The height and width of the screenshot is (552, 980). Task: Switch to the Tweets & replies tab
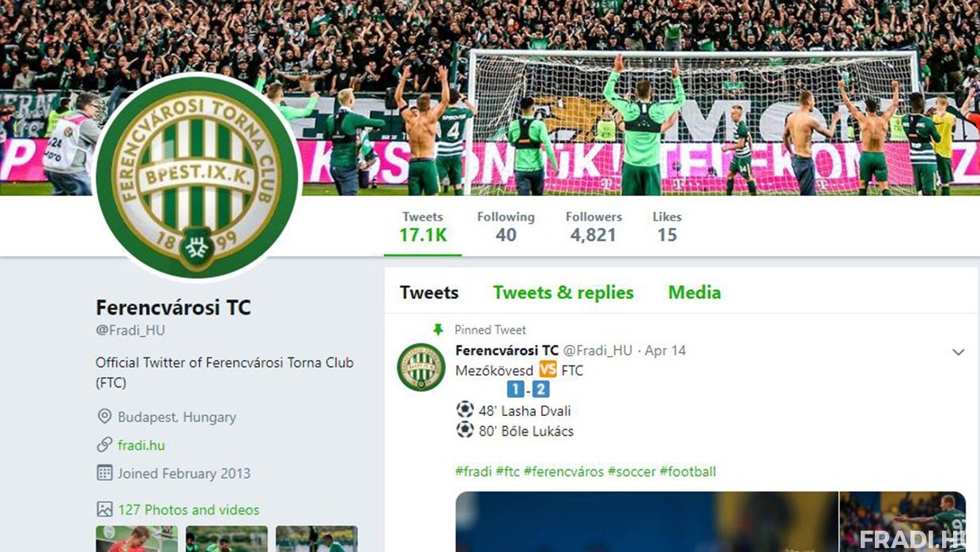563,293
